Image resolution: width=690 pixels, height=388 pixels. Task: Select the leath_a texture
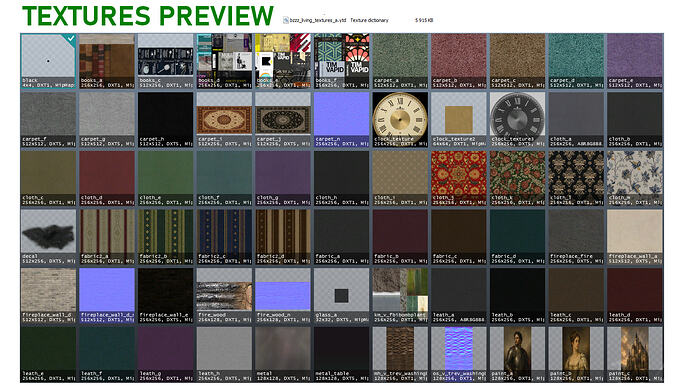click(459, 296)
